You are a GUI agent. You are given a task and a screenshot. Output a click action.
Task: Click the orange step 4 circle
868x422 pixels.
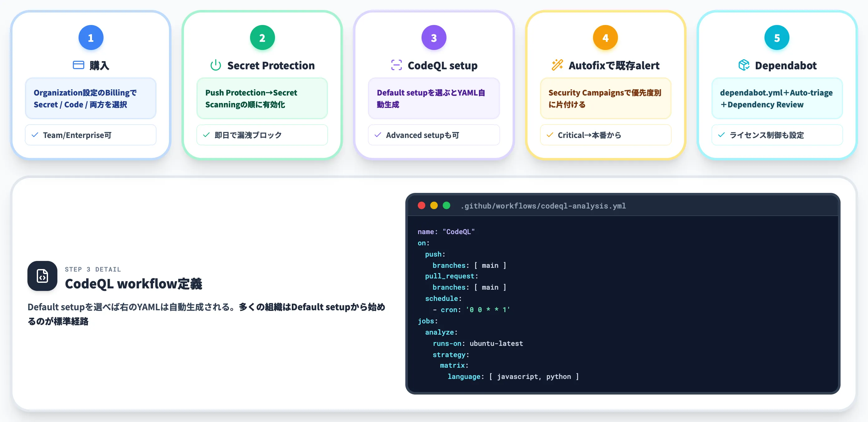pos(605,37)
